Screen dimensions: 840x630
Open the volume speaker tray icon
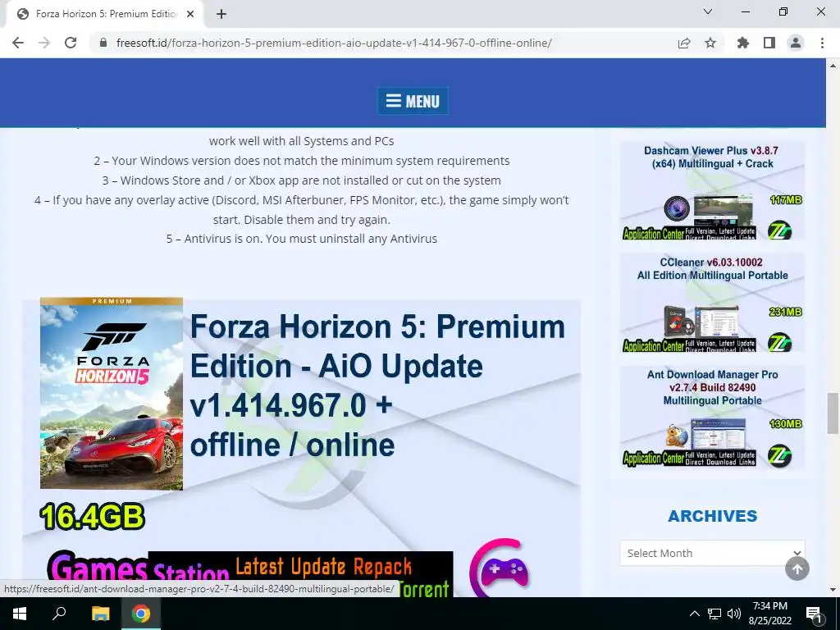pos(734,614)
